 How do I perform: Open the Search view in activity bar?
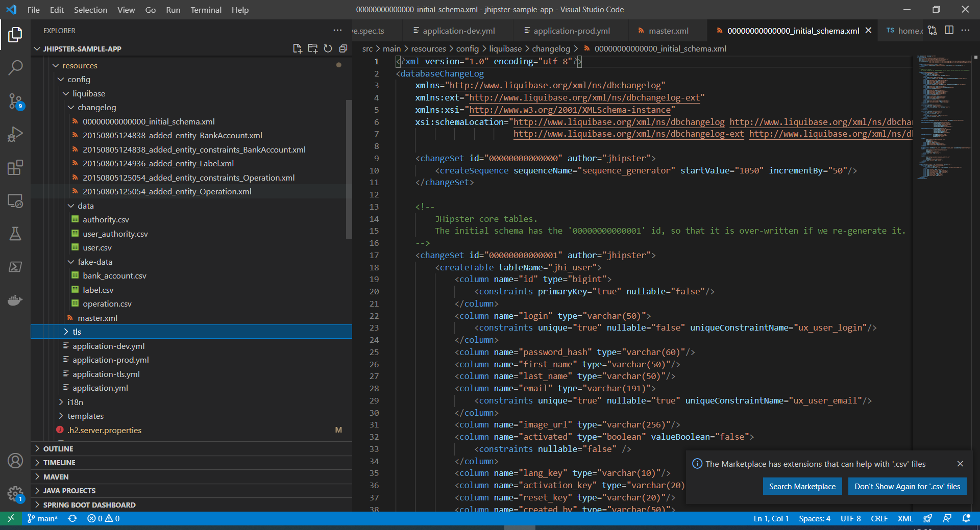15,67
